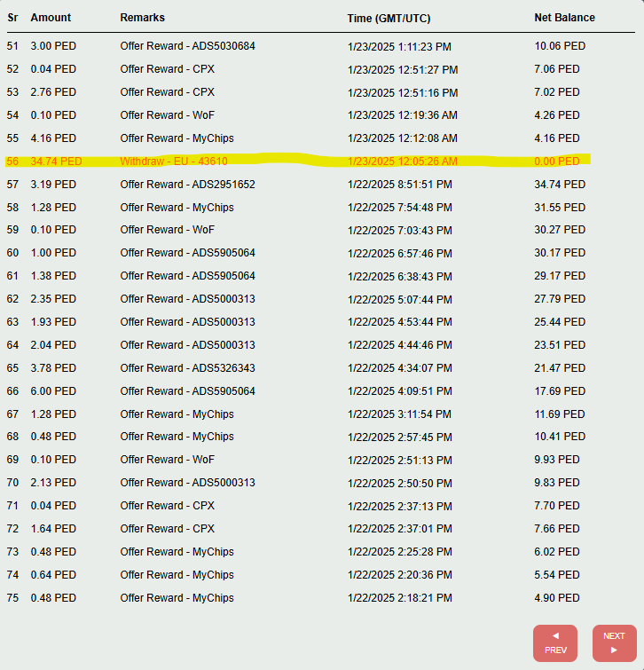Go to the previous page with PREV button
The image size is (644, 670).
(x=554, y=643)
